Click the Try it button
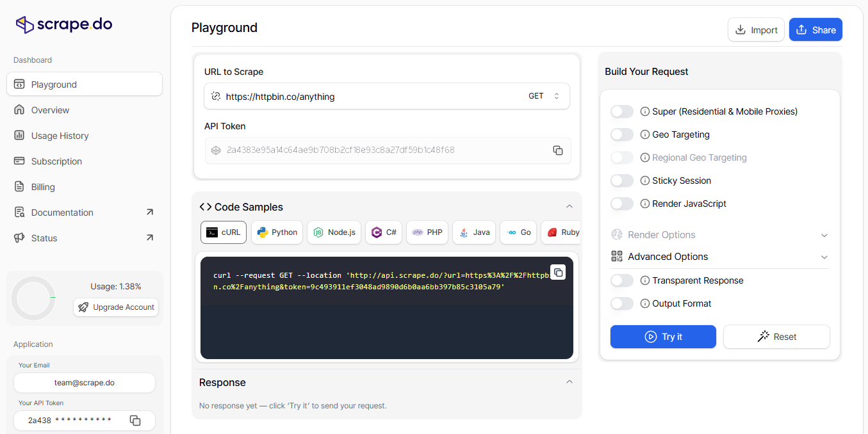 click(x=662, y=336)
